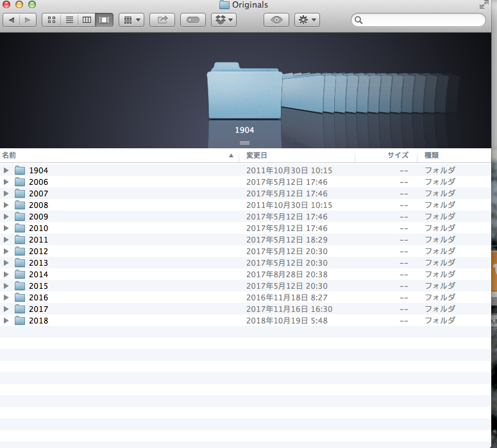Click the Edit Tags toolbar button
This screenshot has width=497, height=448.
(x=193, y=20)
